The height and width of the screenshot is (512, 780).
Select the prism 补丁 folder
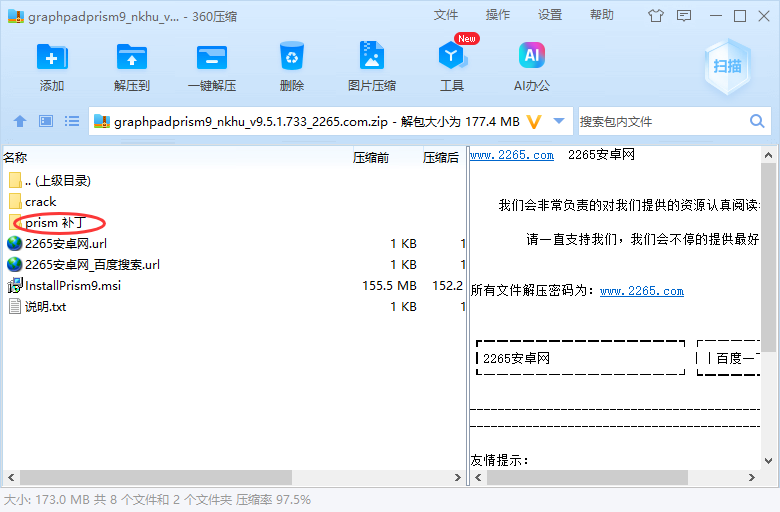(56, 222)
